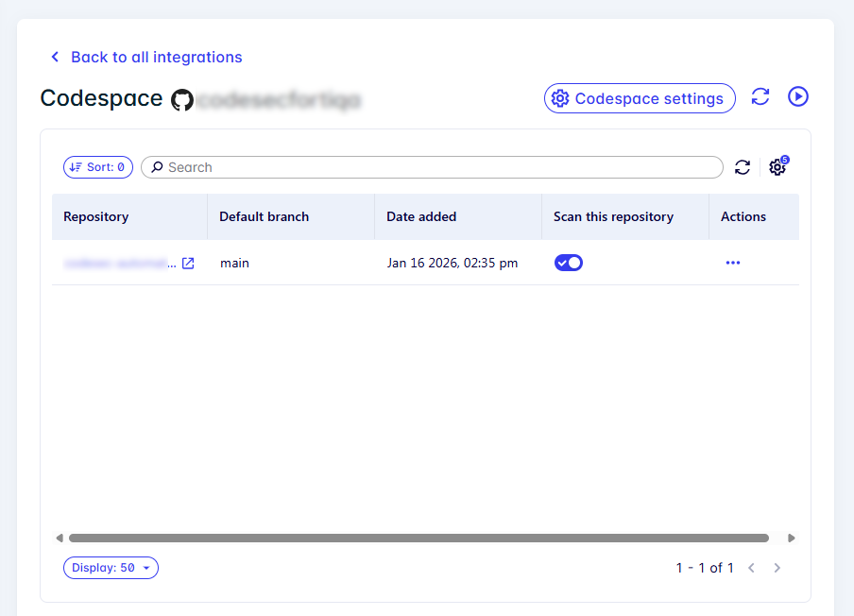Open Codespace settings

640,98
